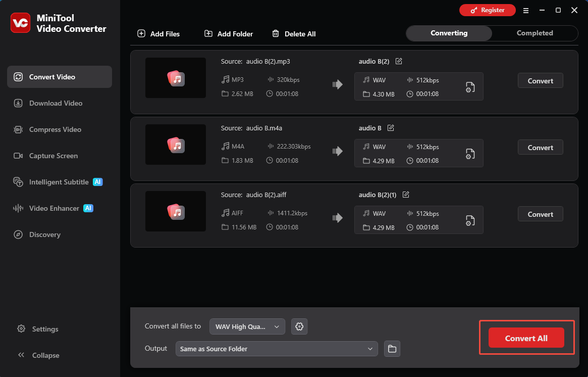Switch to the Completed tab

[x=534, y=33]
